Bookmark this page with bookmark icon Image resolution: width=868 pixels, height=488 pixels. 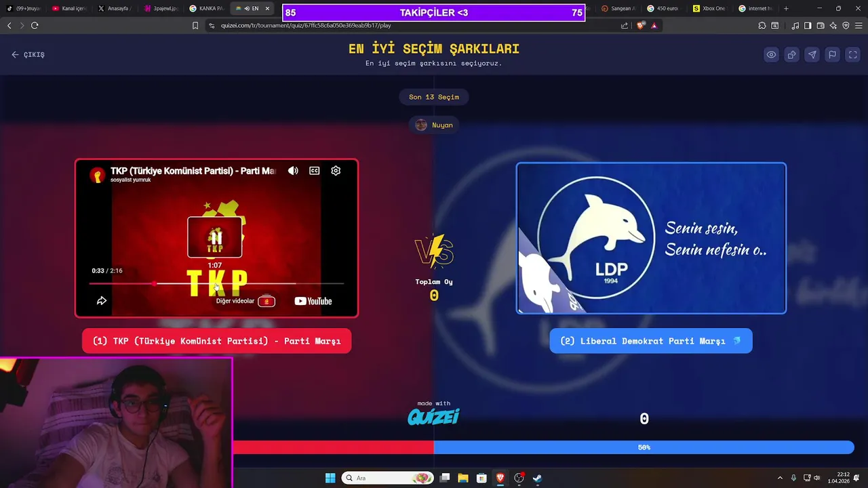(x=195, y=25)
